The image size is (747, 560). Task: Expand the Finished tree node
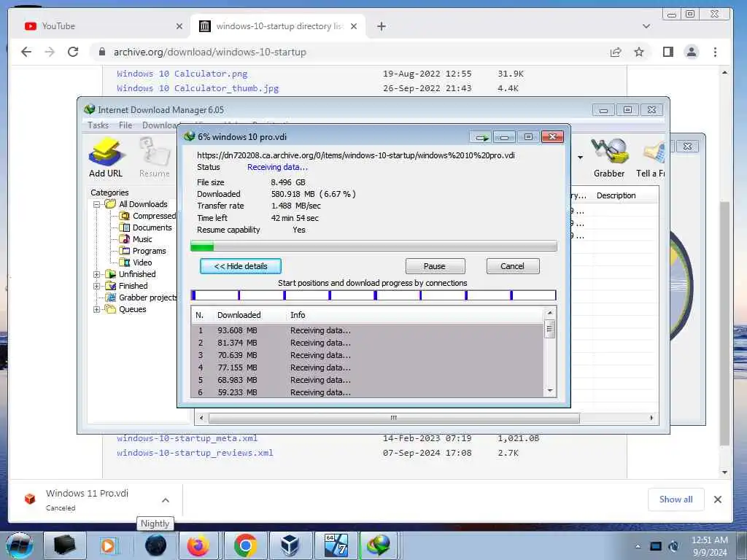pos(97,286)
